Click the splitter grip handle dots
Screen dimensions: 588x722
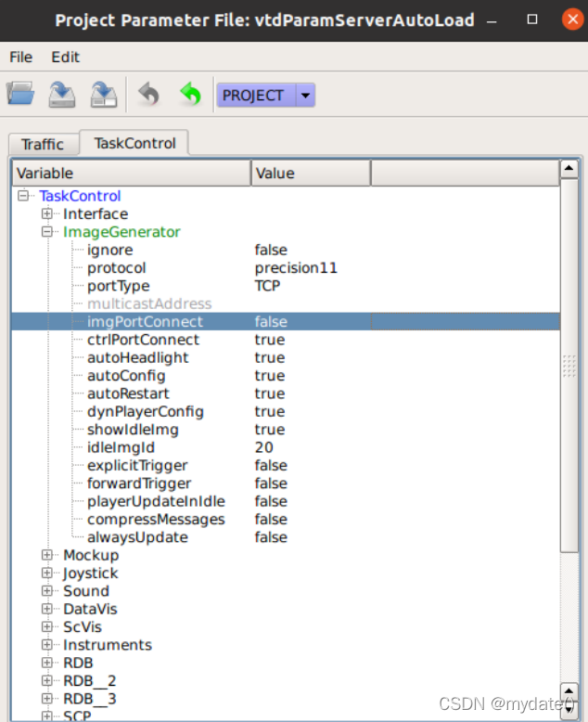tap(569, 367)
